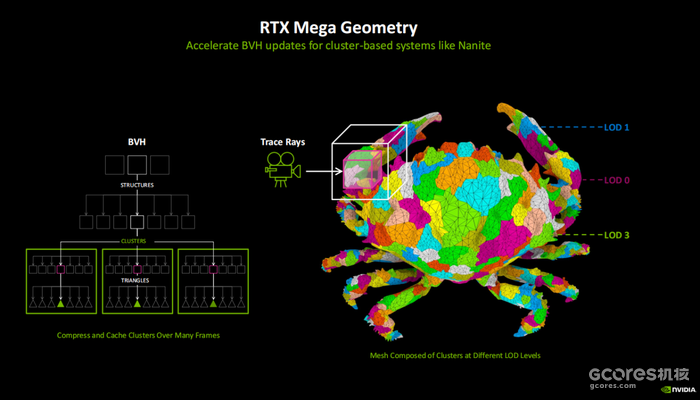The height and width of the screenshot is (400, 700).
Task: Click the green camera icon under Trace Rays
Action: pyautogui.click(x=283, y=170)
